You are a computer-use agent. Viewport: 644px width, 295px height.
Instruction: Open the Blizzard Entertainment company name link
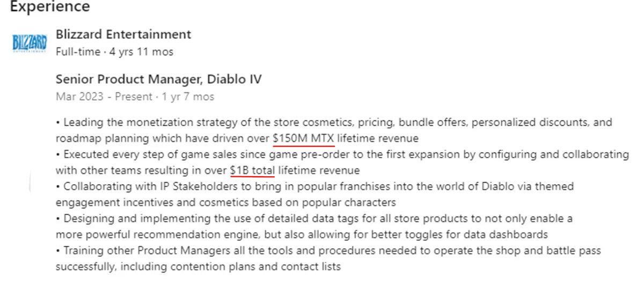click(x=123, y=34)
